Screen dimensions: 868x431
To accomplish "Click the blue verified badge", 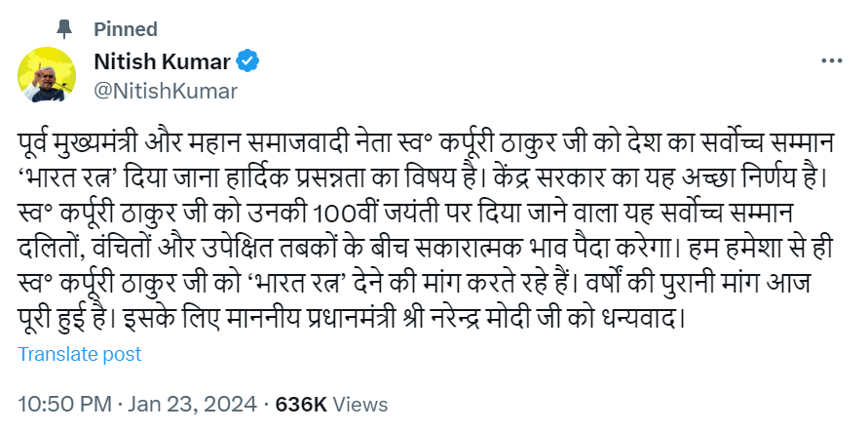I will 249,61.
